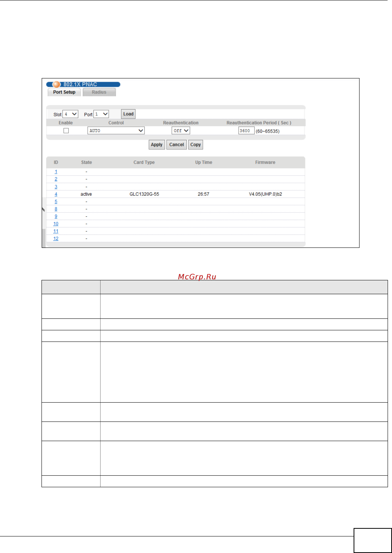Open the Slot dropdown
Screen dimensions: 392x553
click(x=70, y=114)
